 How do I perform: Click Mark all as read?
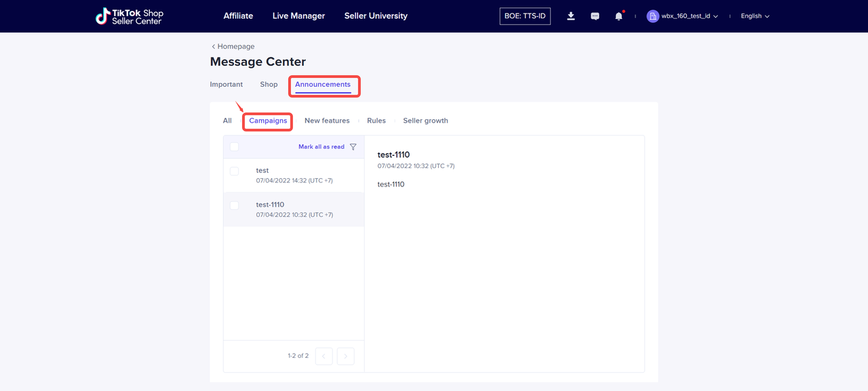pos(321,147)
